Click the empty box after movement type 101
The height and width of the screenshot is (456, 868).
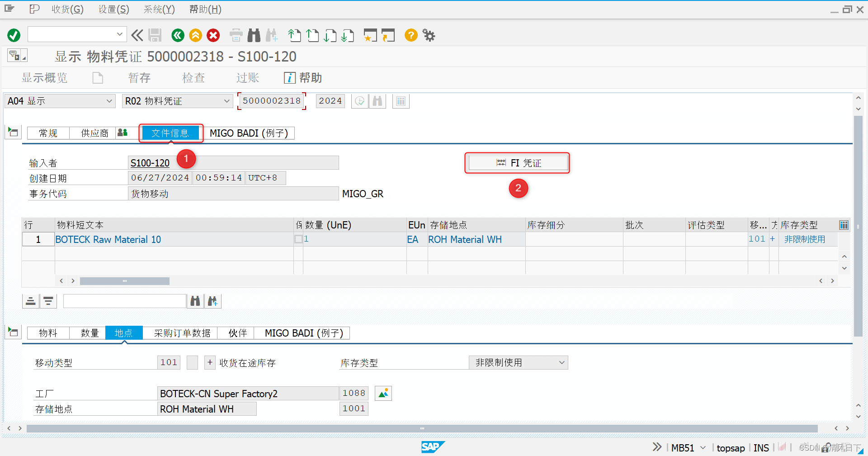[x=193, y=362]
